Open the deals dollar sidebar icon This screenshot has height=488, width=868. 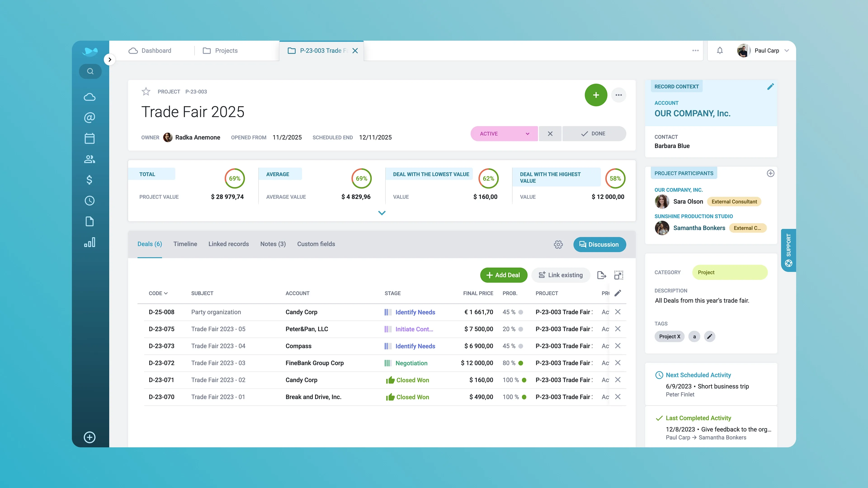coord(90,180)
